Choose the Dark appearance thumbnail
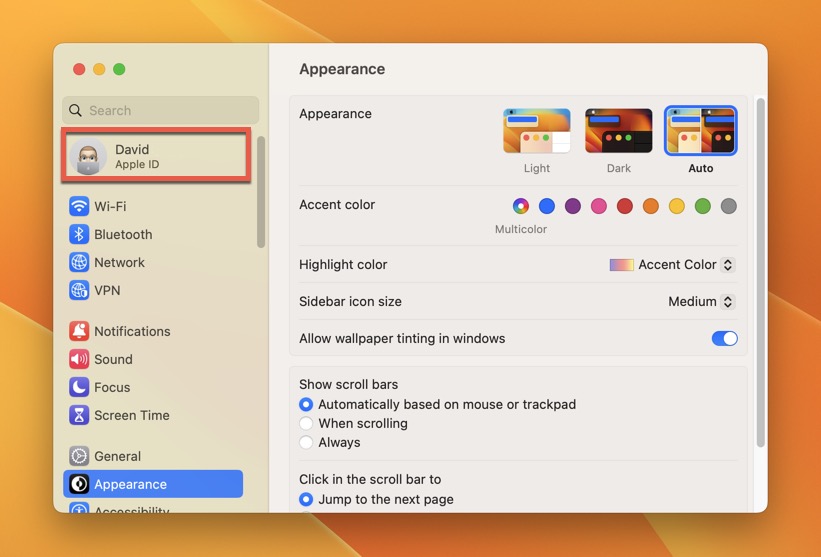 coord(618,131)
